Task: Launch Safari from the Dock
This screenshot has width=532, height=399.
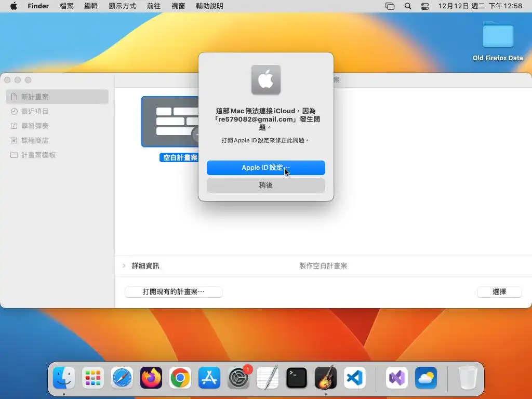Action: [x=122, y=378]
